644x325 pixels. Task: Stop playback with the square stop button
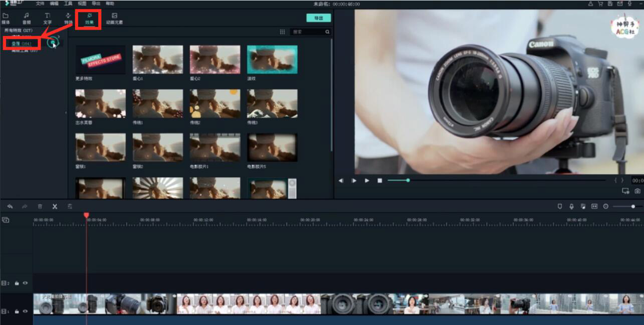[x=380, y=181]
